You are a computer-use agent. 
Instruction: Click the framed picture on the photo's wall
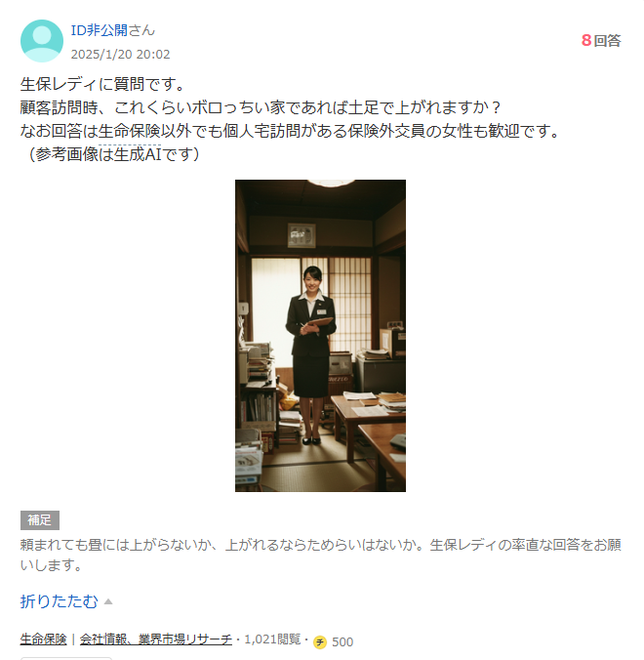302,235
